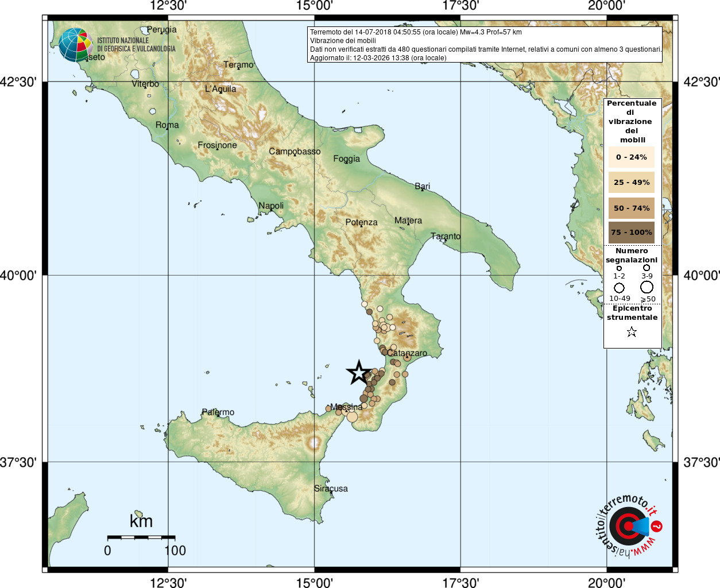The height and width of the screenshot is (588, 720).
Task: Click the Siracusa city label
Action: click(x=331, y=489)
